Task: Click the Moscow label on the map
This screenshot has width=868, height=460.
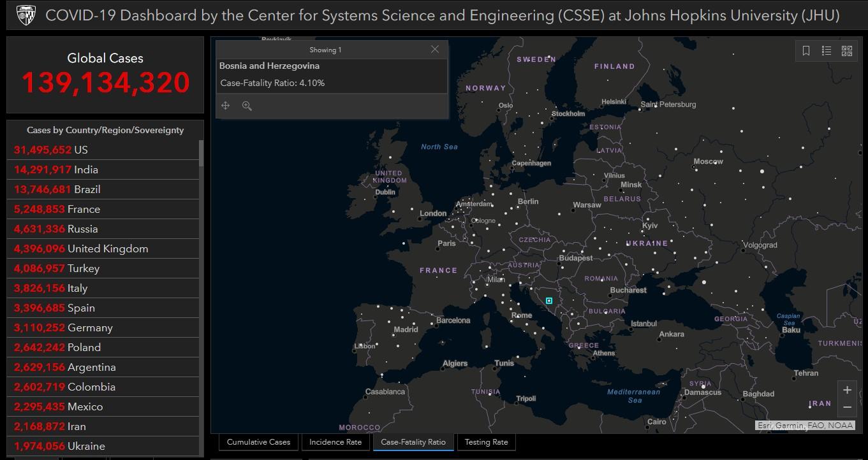Action: coord(708,161)
